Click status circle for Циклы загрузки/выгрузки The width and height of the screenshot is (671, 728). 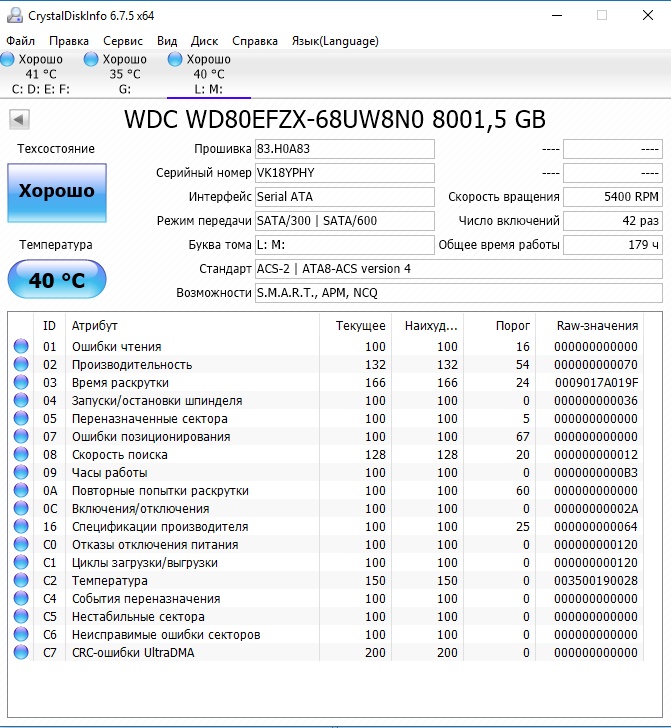tap(20, 562)
